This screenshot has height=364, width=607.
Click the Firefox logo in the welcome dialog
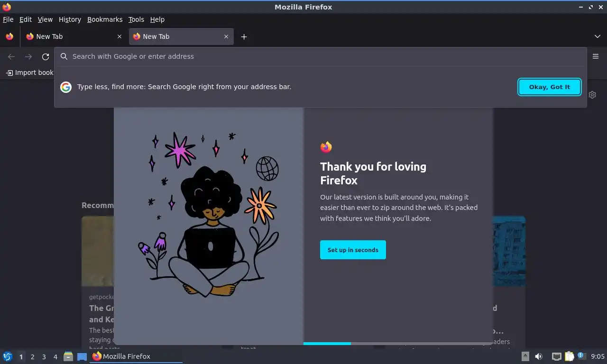pyautogui.click(x=326, y=147)
